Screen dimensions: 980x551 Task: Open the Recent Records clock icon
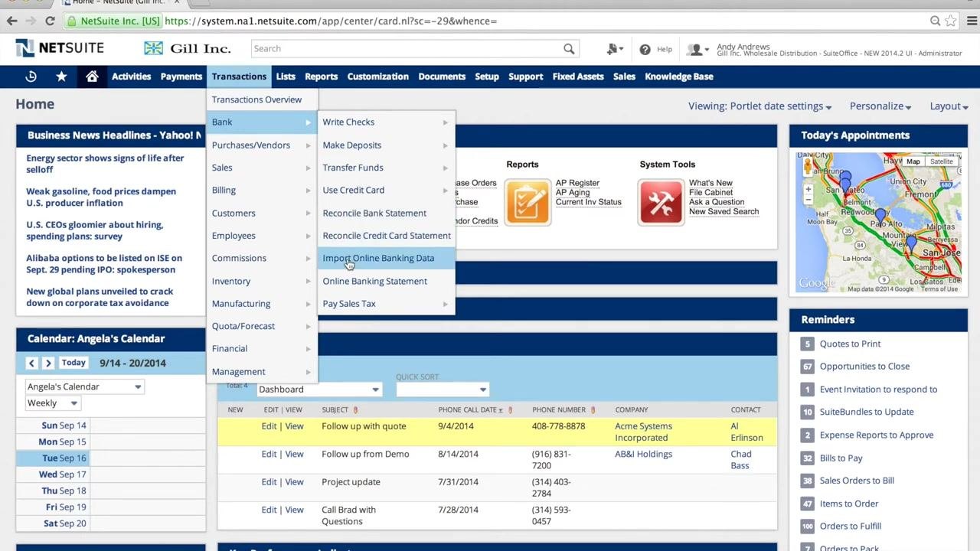(31, 77)
